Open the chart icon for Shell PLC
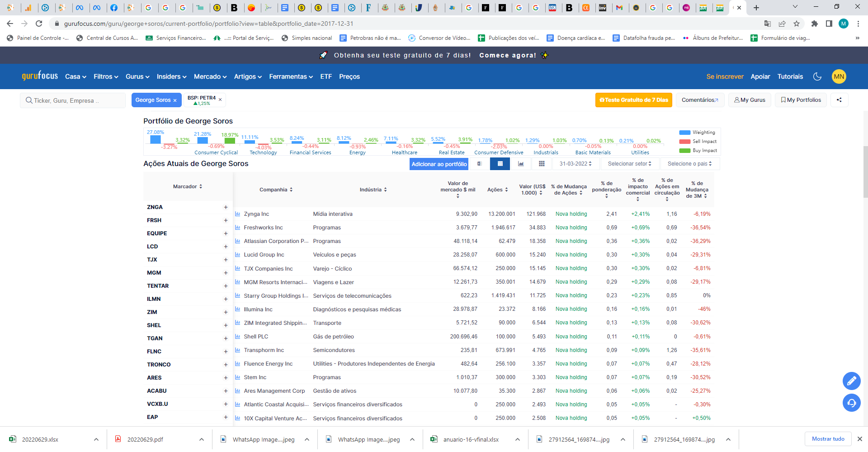Screen dimensions: 868x452 pos(238,336)
